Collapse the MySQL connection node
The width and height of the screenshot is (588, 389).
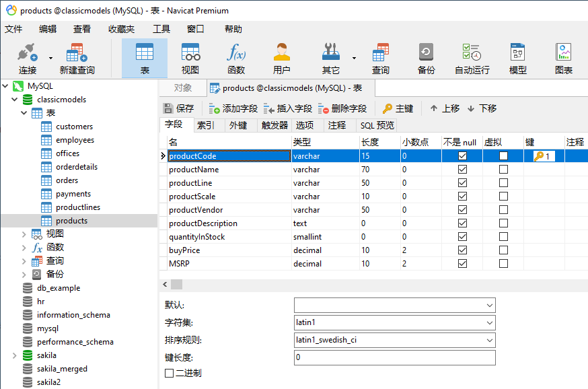5,86
